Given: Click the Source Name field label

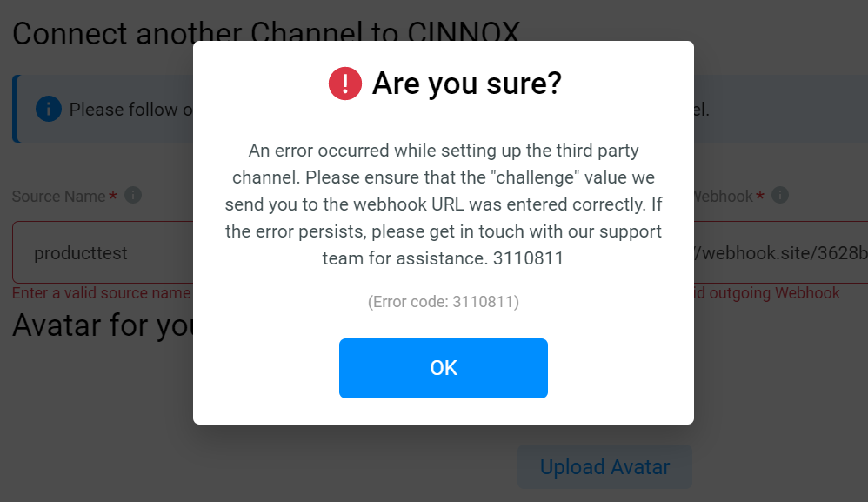Looking at the screenshot, I should click(x=58, y=196).
